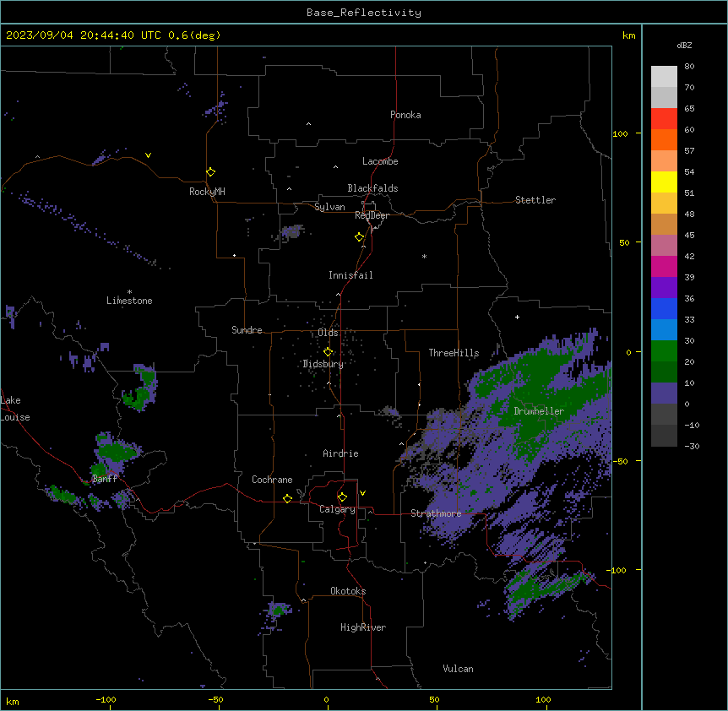Image resolution: width=728 pixels, height=711 pixels.
Task: Click the dBZ legend heading
Action: pos(684,45)
